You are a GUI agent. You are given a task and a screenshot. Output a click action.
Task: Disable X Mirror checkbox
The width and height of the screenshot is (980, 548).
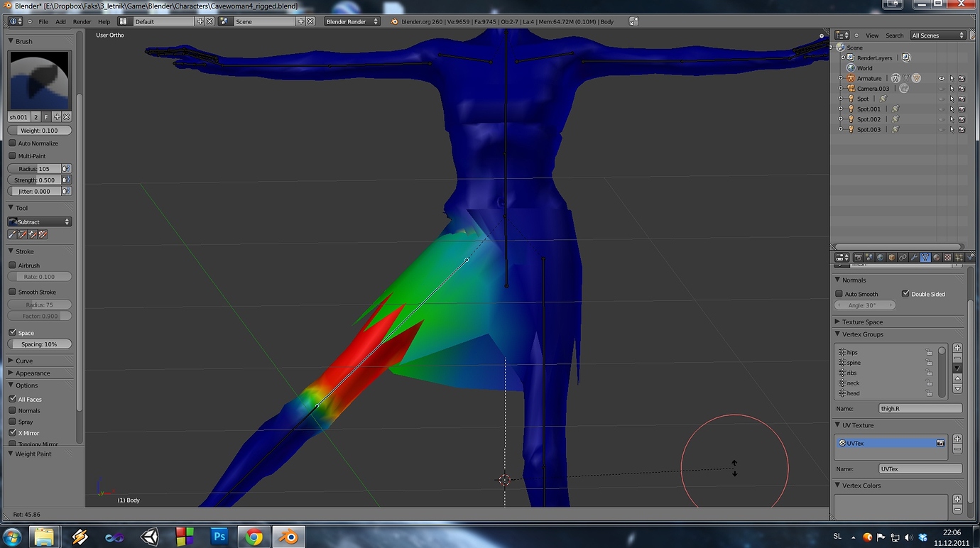pyautogui.click(x=12, y=433)
